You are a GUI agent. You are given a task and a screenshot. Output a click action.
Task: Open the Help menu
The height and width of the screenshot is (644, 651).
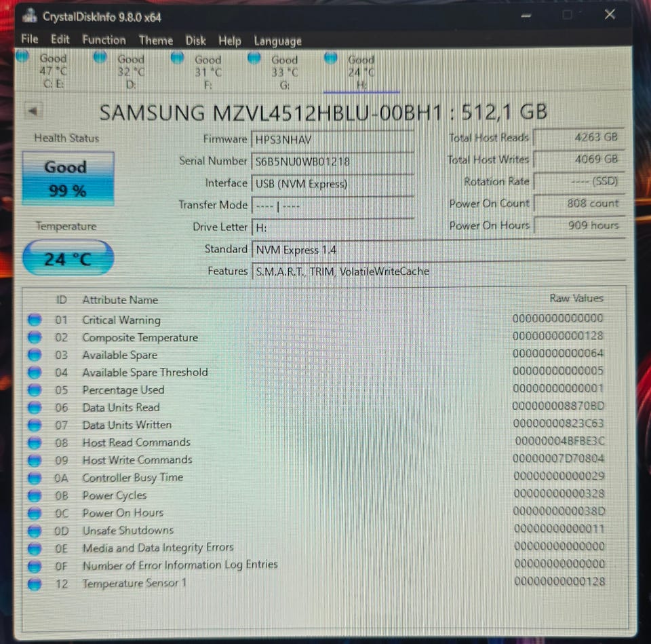pos(230,41)
